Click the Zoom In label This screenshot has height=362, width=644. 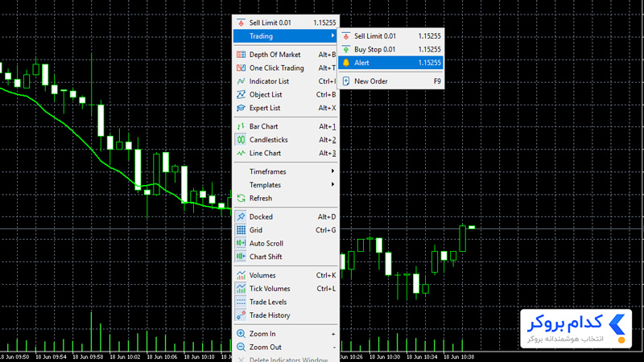tap(262, 334)
